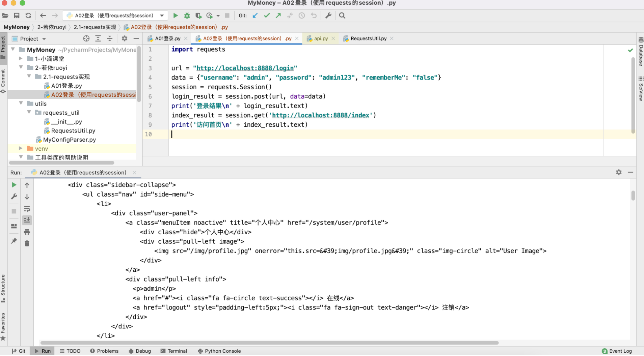Commit changes with the green Git checkmark
Image resolution: width=644 pixels, height=356 pixels.
point(267,16)
